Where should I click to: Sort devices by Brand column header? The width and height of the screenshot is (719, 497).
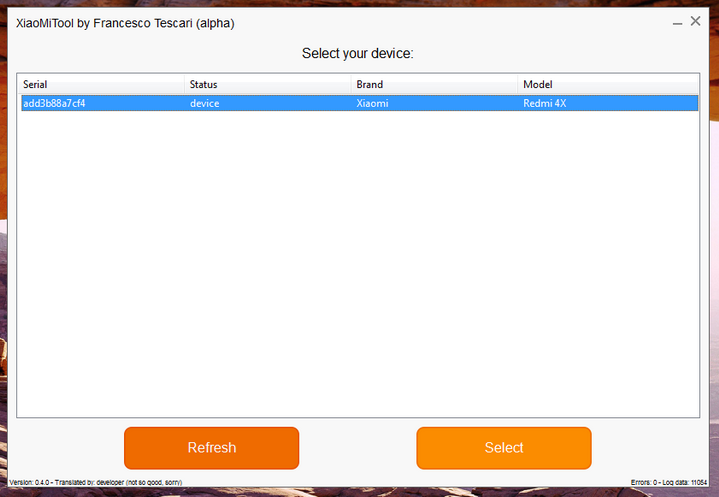click(x=434, y=85)
